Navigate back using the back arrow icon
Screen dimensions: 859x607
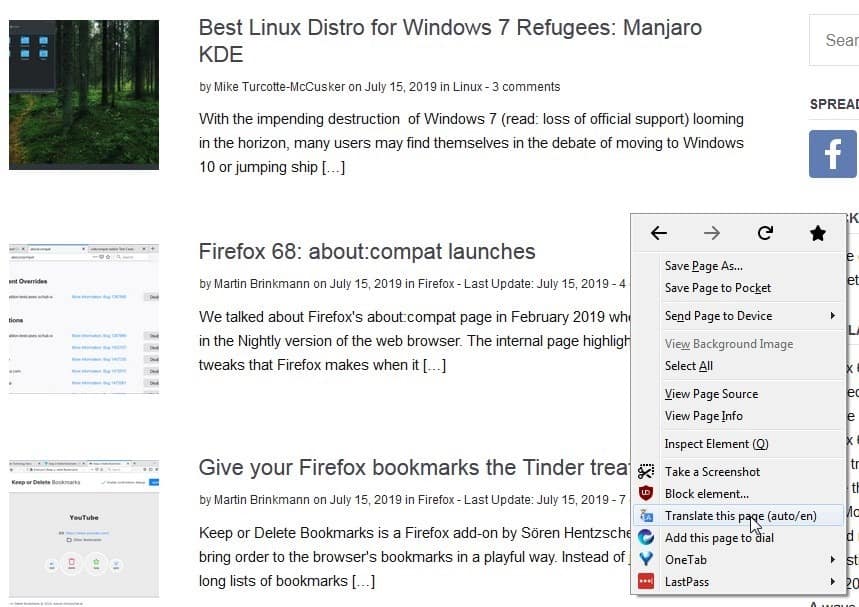(x=658, y=233)
